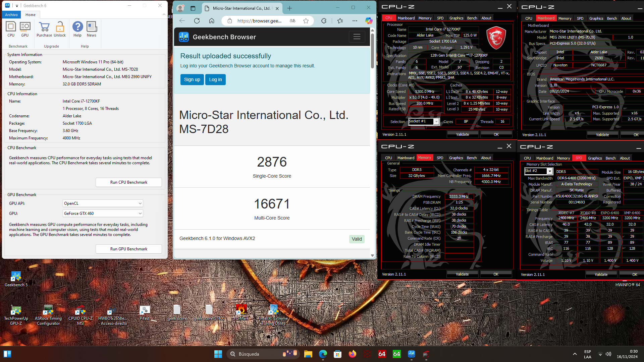
Task: Switch to Mainboard tab in CPU-Z CPU window
Action: 406,18
